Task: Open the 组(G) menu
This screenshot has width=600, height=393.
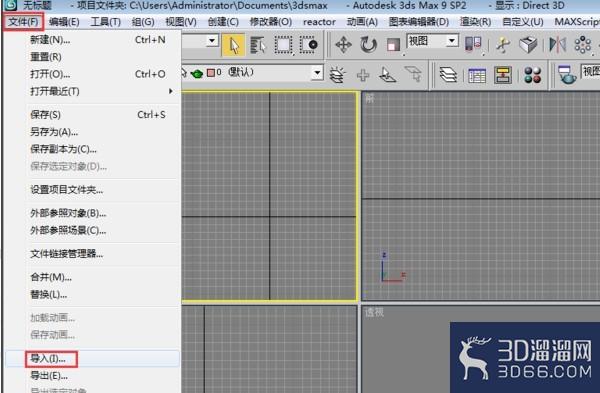Action: [x=143, y=22]
